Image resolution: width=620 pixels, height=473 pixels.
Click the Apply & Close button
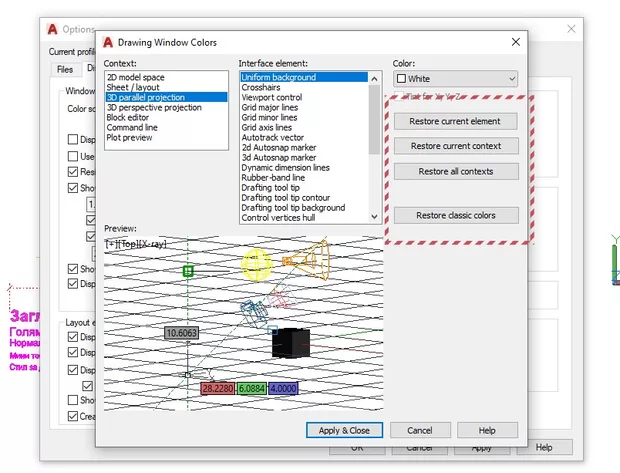344,430
